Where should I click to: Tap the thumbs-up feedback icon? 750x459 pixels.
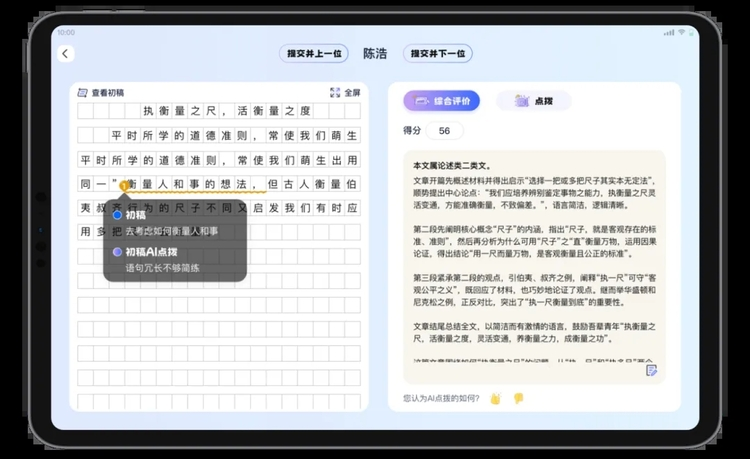point(494,398)
